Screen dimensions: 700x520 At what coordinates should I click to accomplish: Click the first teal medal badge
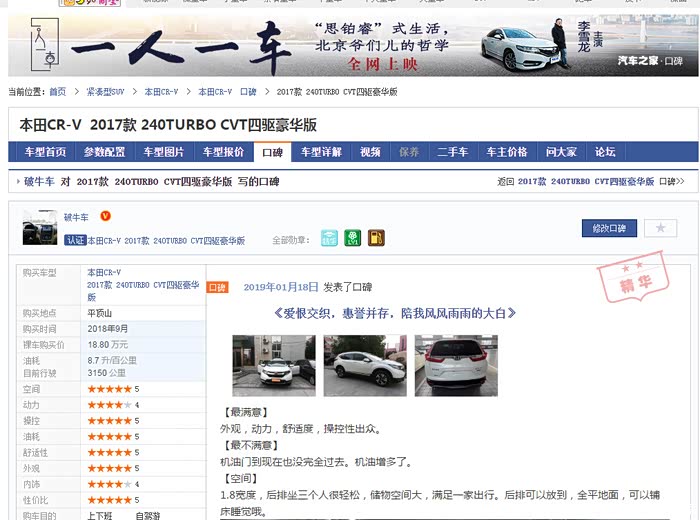point(329,238)
